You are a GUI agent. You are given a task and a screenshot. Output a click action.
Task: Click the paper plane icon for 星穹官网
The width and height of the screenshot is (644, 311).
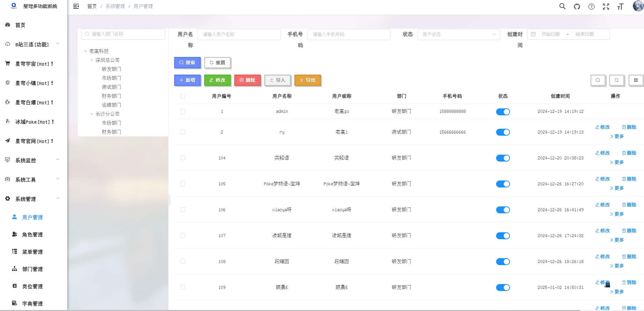(8, 141)
